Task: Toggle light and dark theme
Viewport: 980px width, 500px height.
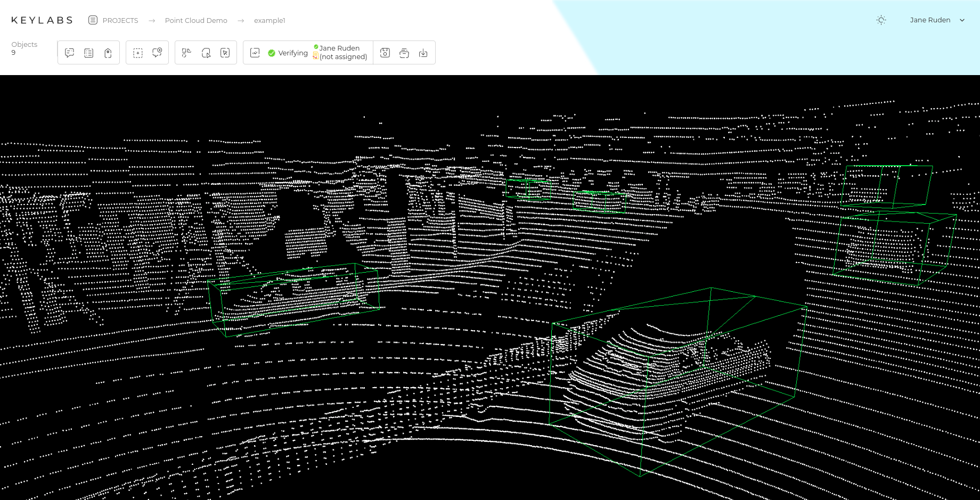Action: (x=881, y=20)
